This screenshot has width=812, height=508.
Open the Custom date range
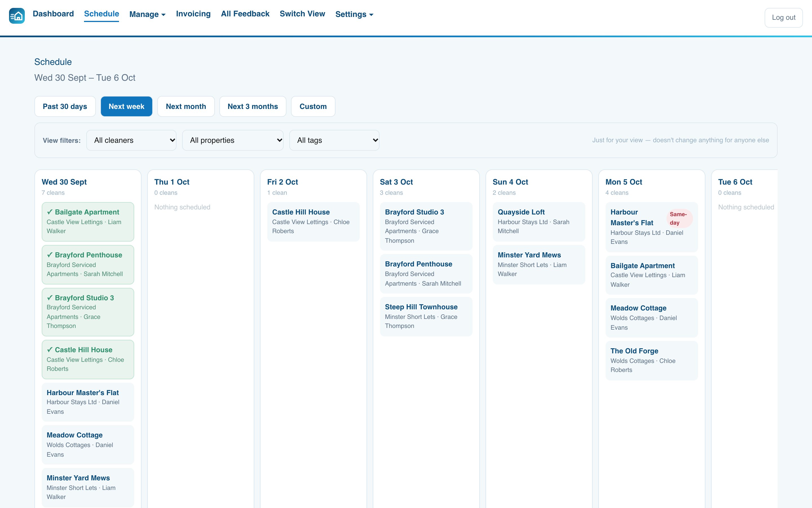pyautogui.click(x=313, y=106)
